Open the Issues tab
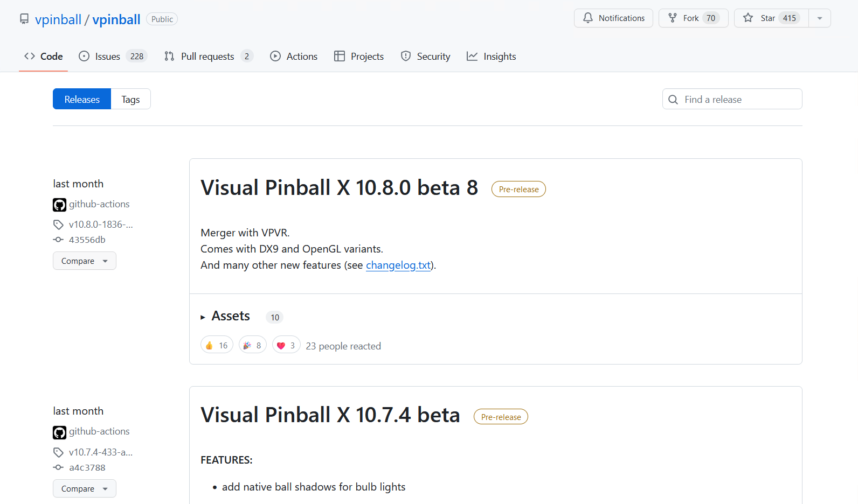 point(113,56)
